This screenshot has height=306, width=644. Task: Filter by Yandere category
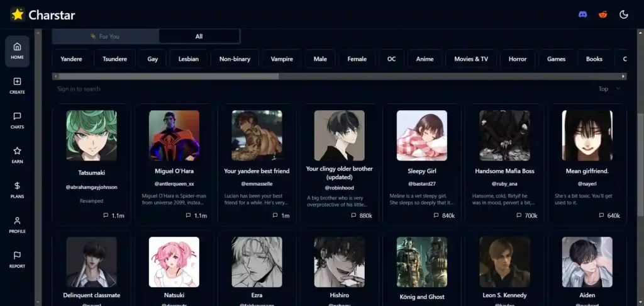pyautogui.click(x=71, y=59)
